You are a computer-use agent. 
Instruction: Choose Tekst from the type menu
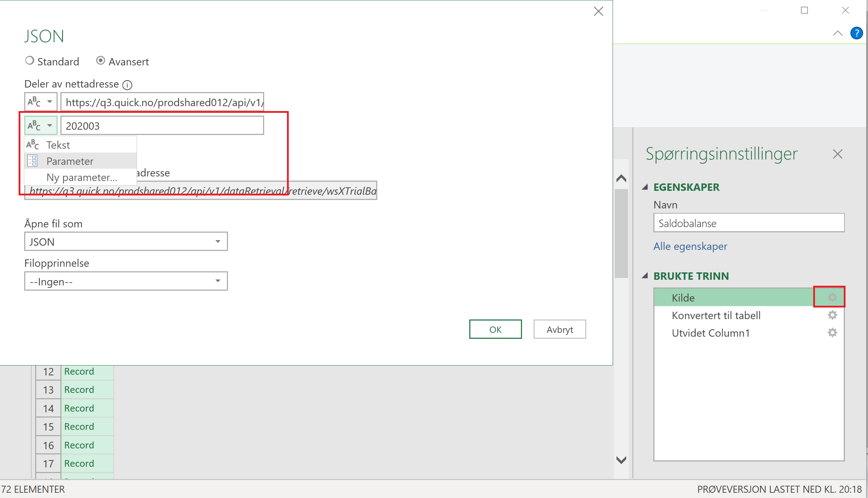click(58, 145)
